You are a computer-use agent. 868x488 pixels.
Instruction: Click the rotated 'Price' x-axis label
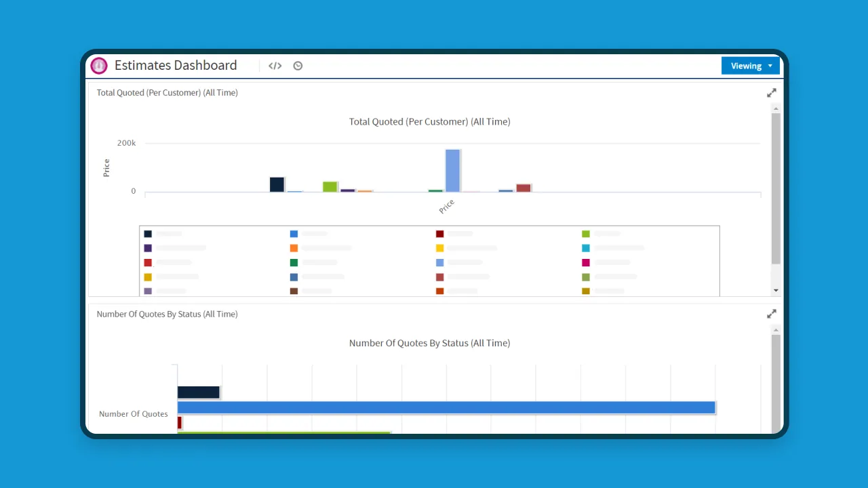click(x=447, y=207)
